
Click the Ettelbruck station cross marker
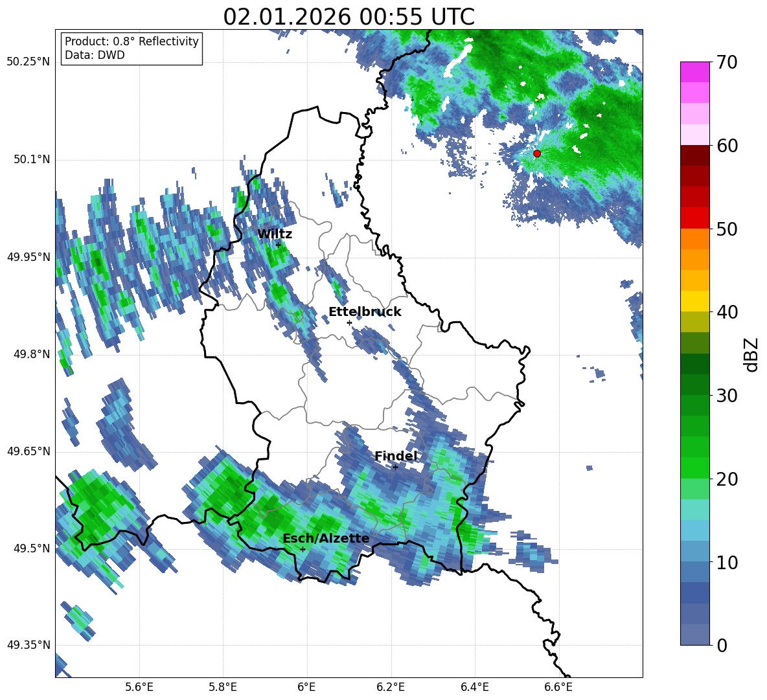[x=349, y=322]
